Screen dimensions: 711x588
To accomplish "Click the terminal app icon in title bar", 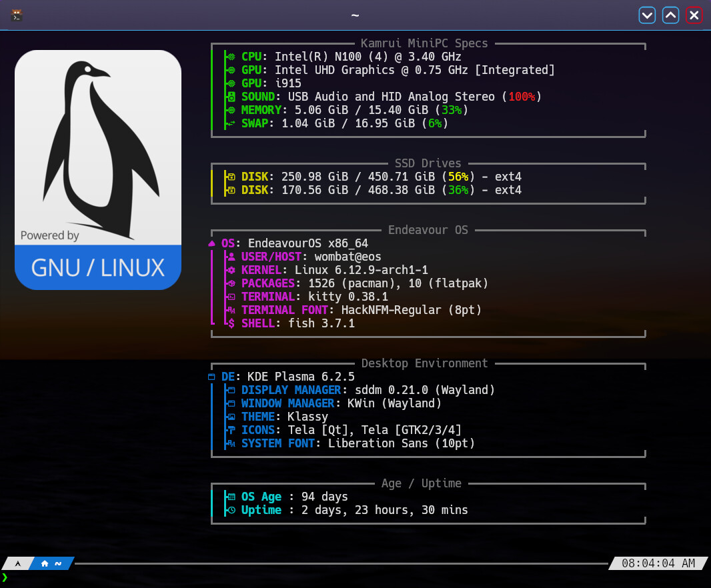I will [17, 15].
